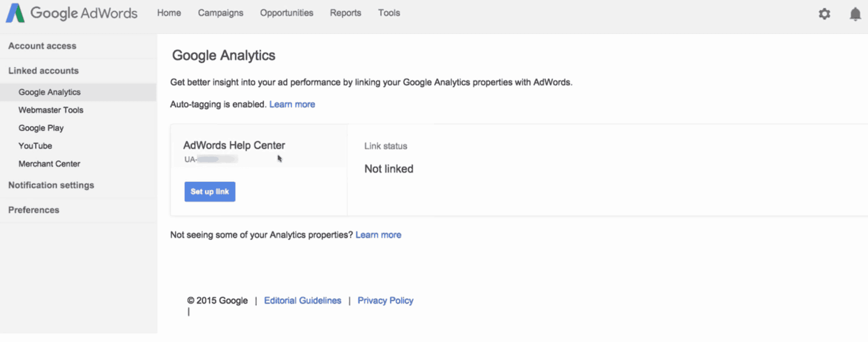
Task: Click the Link status label
Action: pos(386,146)
